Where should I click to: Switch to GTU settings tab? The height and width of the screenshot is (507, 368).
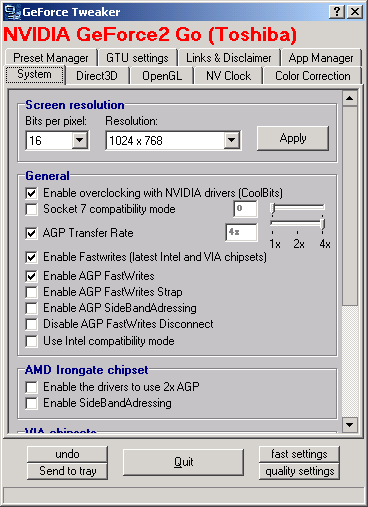pyautogui.click(x=137, y=58)
